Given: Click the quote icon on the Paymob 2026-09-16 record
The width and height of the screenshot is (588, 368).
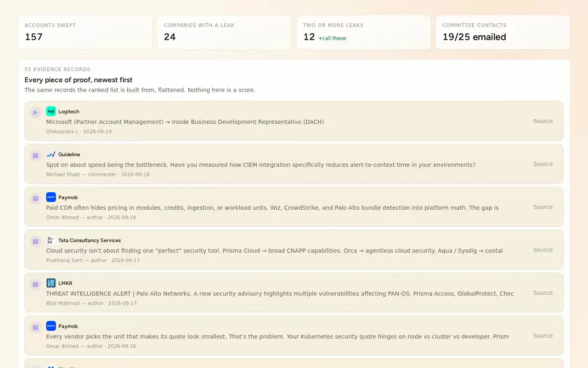Looking at the screenshot, I should 35,328.
